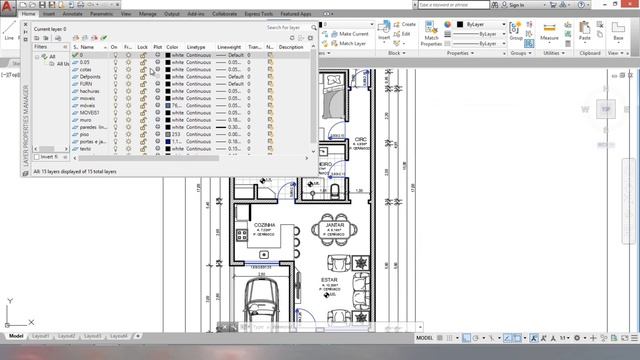Click Save icon in quick access toolbar

tap(42, 5)
